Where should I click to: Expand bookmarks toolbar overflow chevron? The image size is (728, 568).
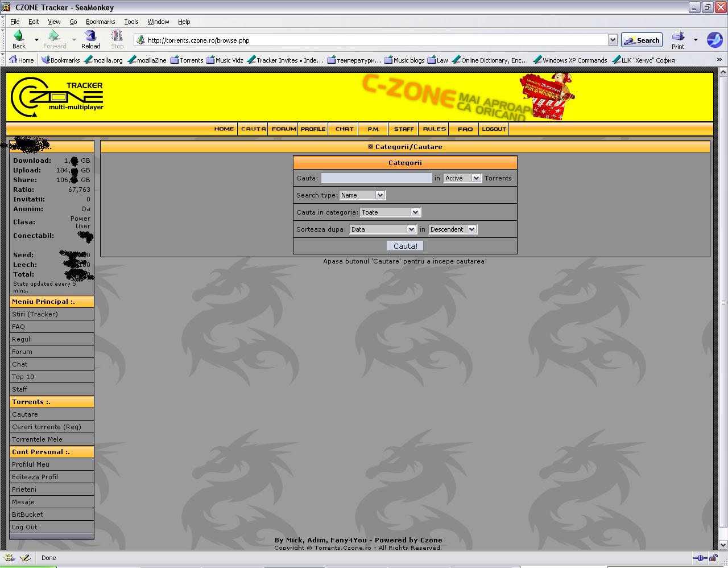(x=720, y=60)
